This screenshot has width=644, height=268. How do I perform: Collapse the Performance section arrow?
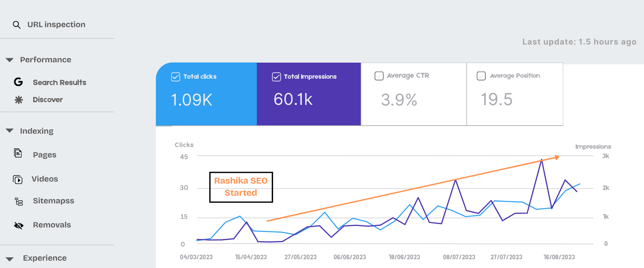pyautogui.click(x=10, y=60)
